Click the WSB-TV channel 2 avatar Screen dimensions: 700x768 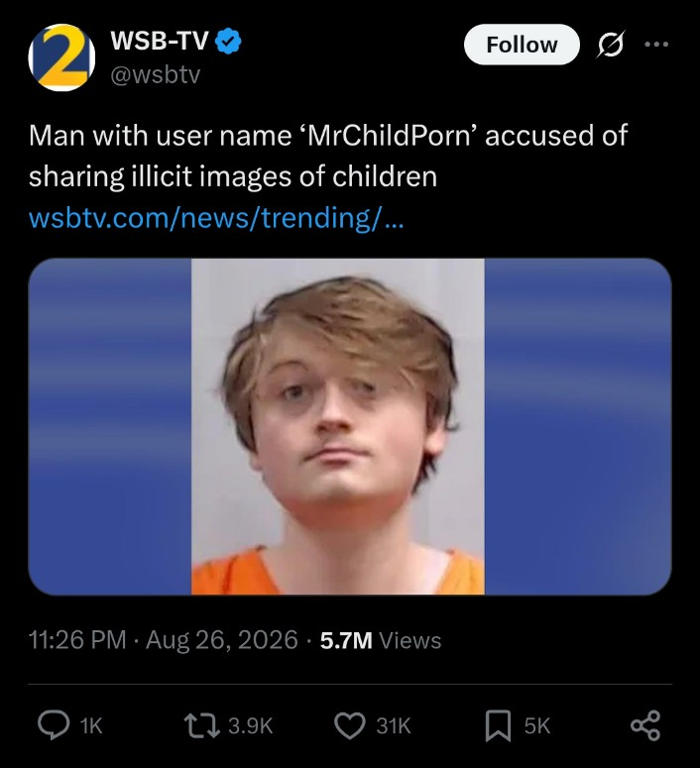[x=61, y=57]
